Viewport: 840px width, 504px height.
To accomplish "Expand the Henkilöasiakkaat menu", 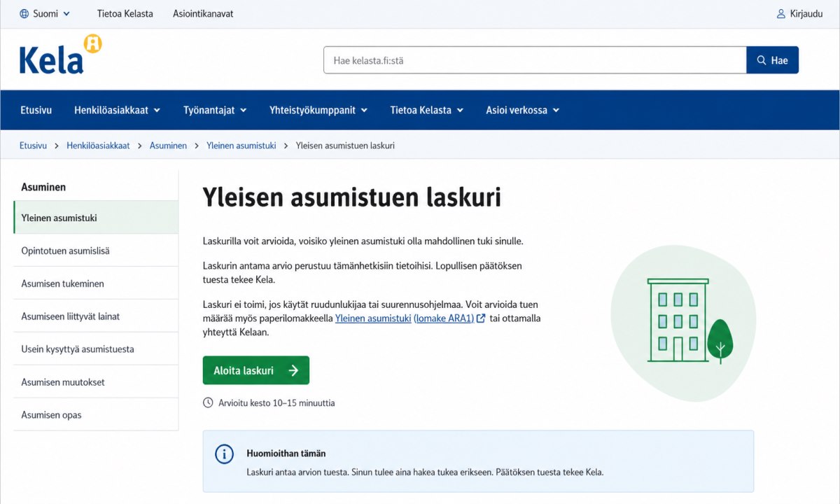I will (117, 110).
